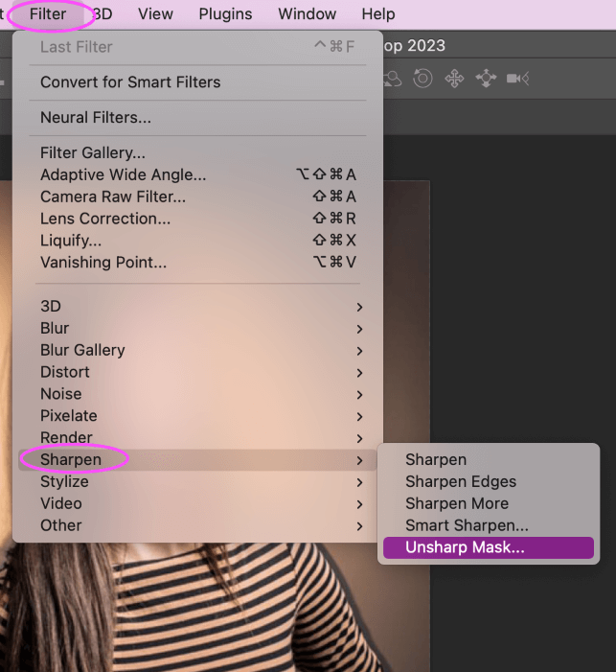Open the Liquify filter
616x672 pixels.
pos(197,241)
